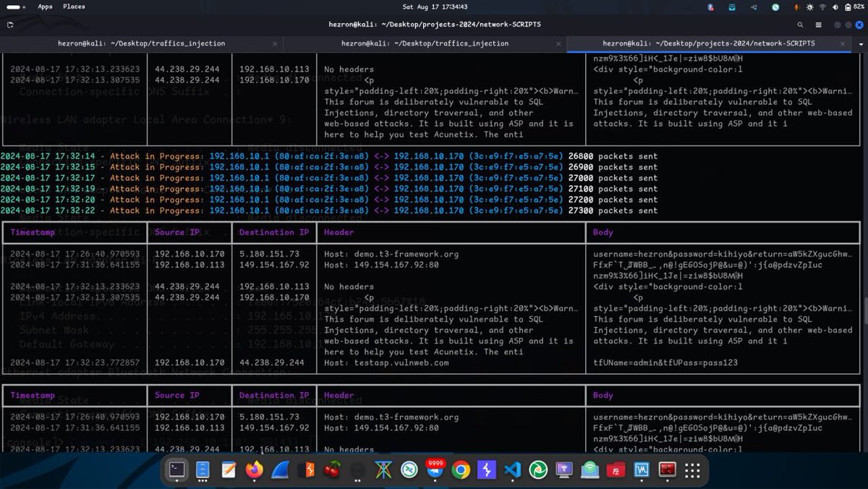The width and height of the screenshot is (868, 489).
Task: Click the date and time in the top bar
Action: pos(434,7)
